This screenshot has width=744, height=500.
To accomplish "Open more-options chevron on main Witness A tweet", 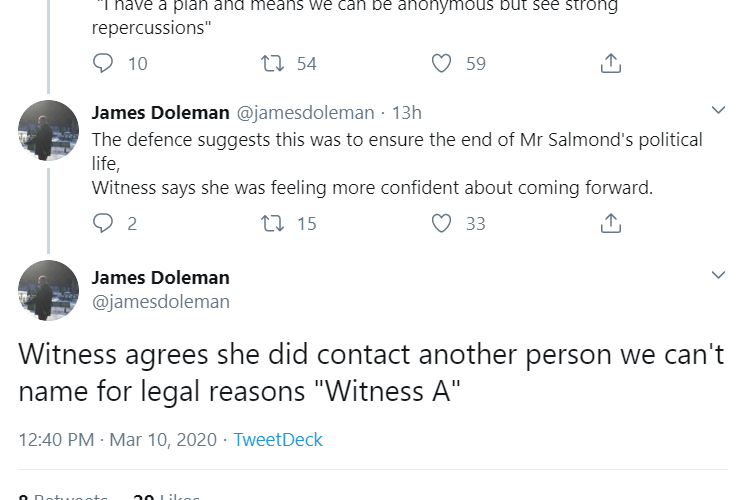I will coord(717,275).
